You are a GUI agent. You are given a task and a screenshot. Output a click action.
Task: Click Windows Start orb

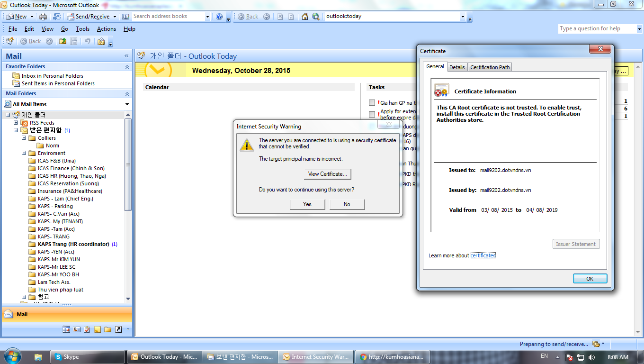pyautogui.click(x=12, y=356)
